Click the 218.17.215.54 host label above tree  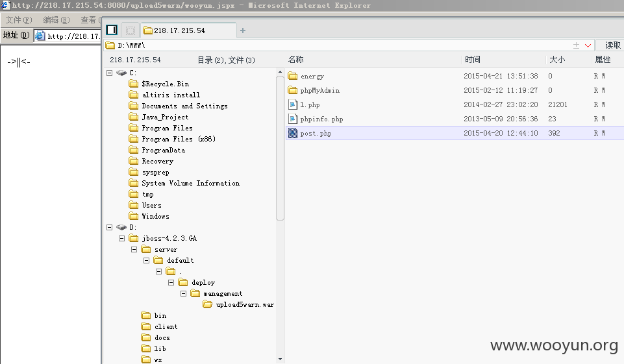tap(135, 60)
